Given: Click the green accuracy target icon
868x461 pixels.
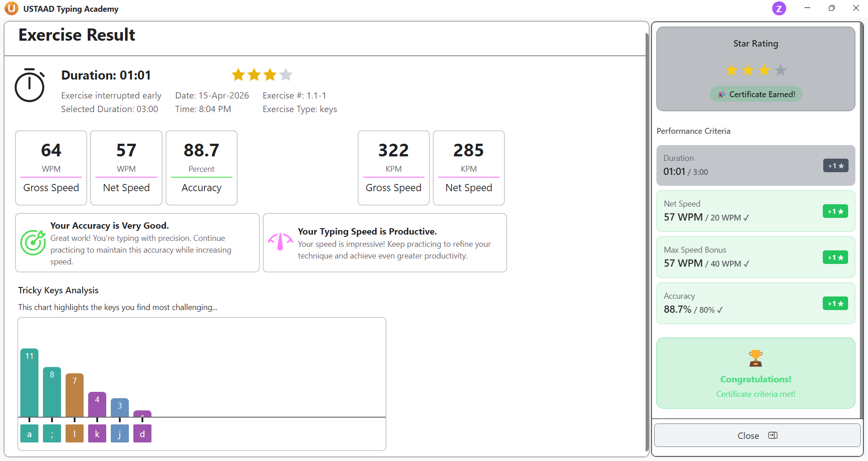Looking at the screenshot, I should point(33,243).
